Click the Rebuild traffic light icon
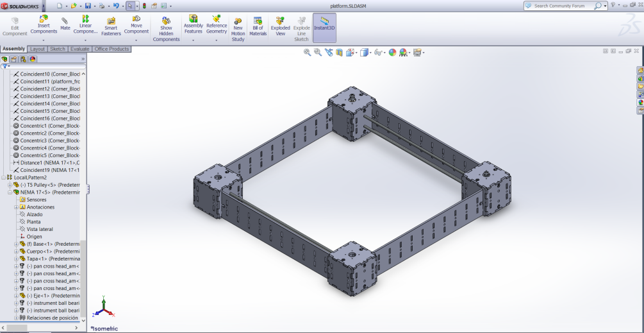Image resolution: width=644 pixels, height=333 pixels. (x=144, y=6)
